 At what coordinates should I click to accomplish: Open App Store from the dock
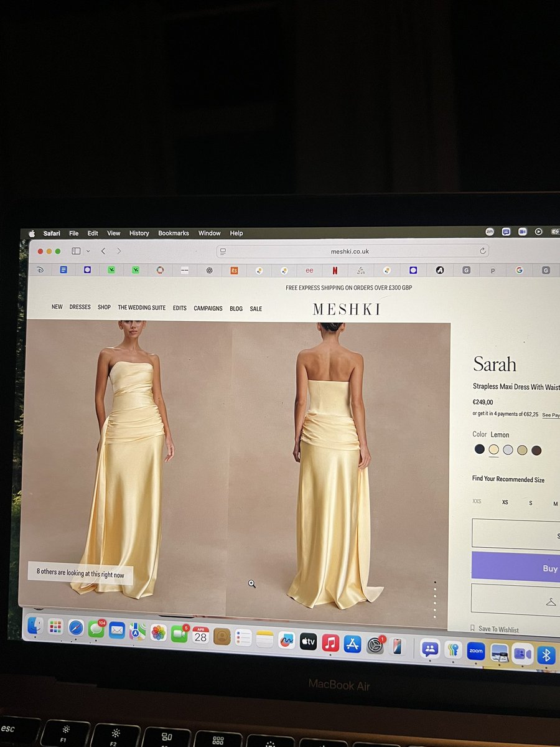(x=353, y=644)
